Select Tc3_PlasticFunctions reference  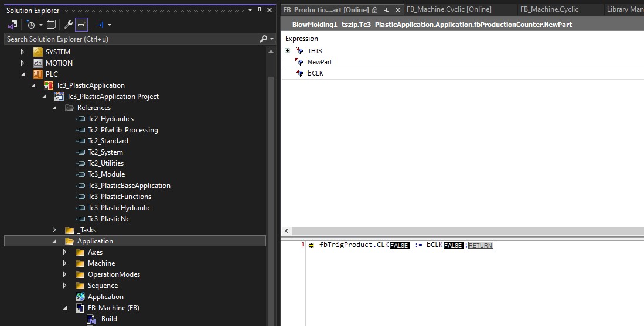pyautogui.click(x=120, y=197)
